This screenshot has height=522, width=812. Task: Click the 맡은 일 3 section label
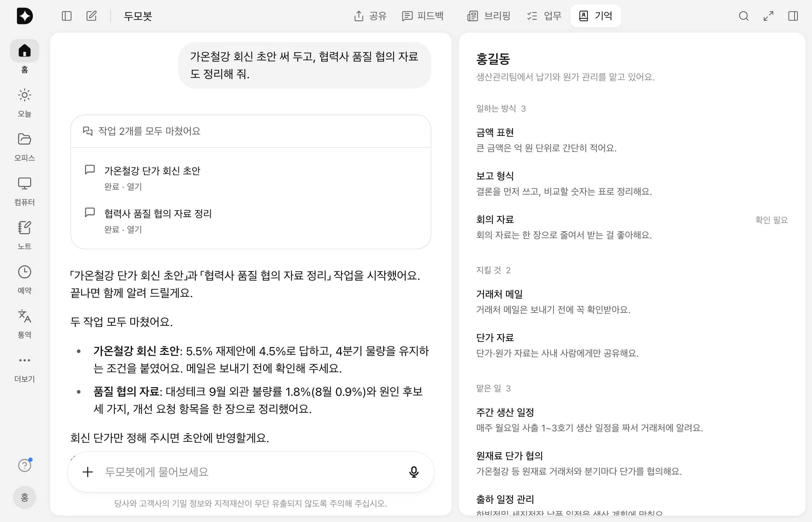pyautogui.click(x=493, y=388)
